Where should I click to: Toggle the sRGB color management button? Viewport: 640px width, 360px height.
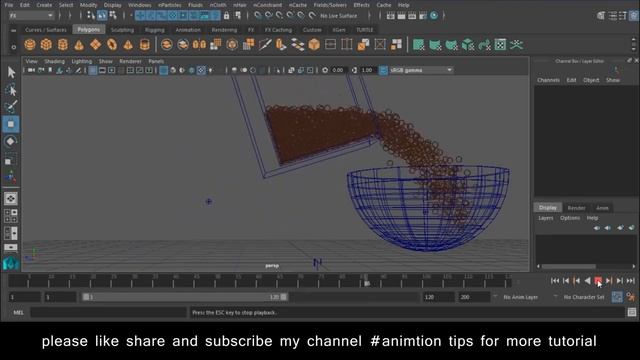pos(383,70)
